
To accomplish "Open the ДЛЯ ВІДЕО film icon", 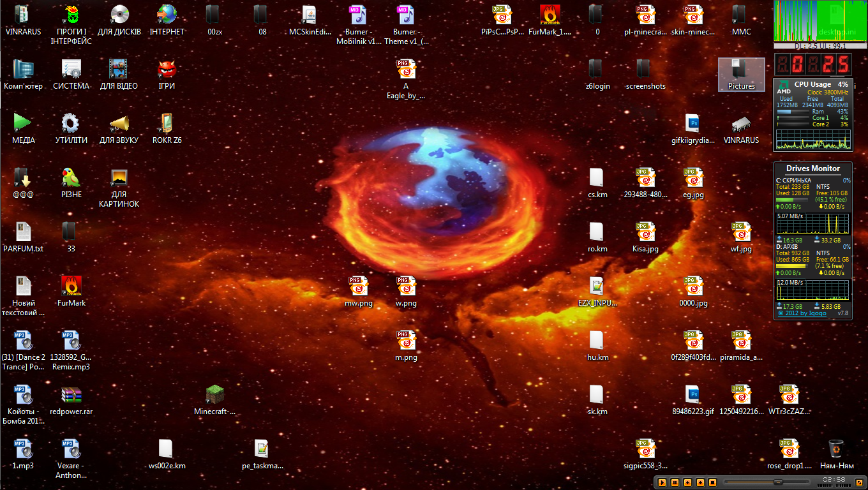I will (119, 75).
